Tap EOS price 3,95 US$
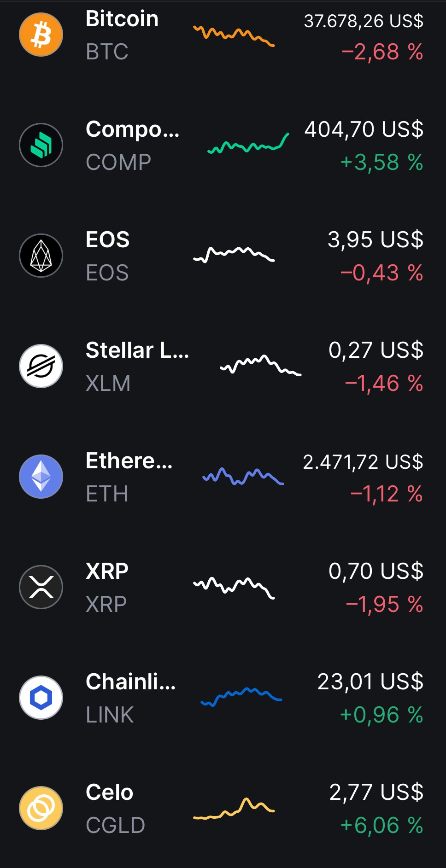 pyautogui.click(x=376, y=239)
